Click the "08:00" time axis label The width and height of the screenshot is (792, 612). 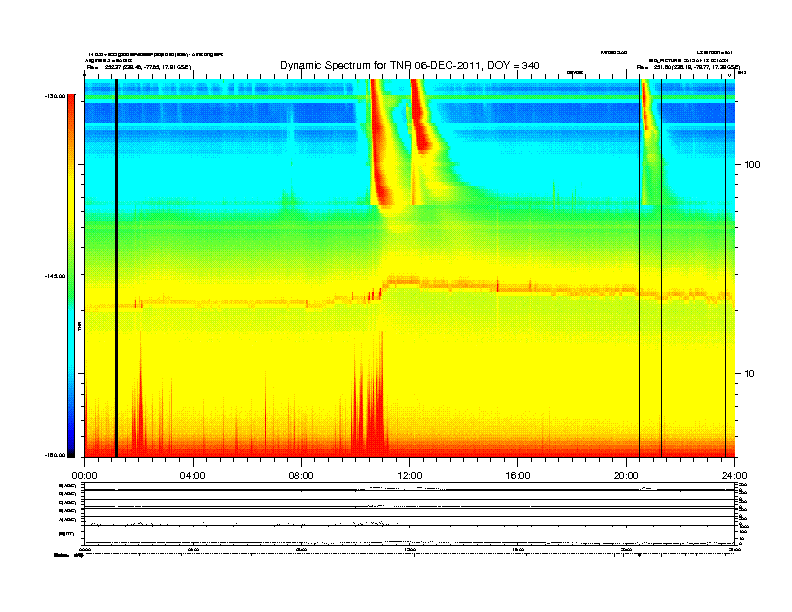(301, 476)
